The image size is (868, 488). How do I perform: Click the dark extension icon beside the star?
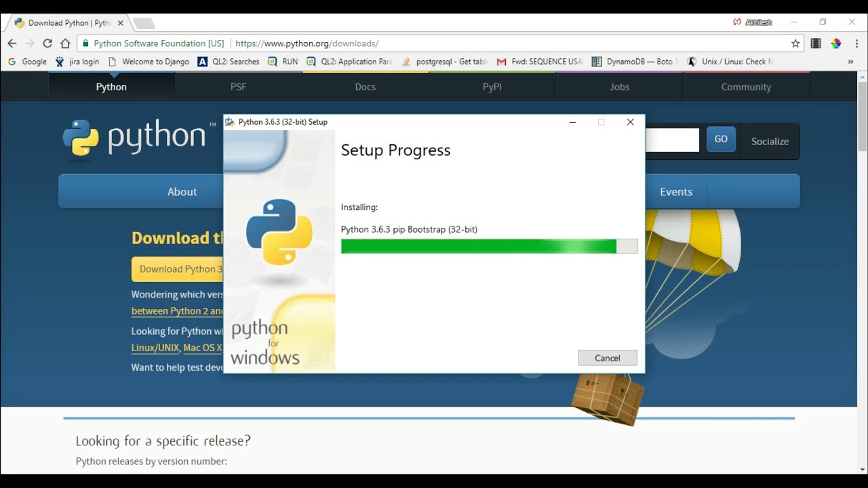click(x=816, y=43)
